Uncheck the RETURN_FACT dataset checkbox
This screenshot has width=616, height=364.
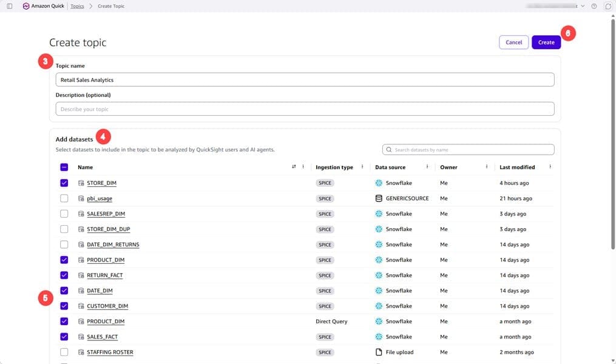[x=64, y=275]
